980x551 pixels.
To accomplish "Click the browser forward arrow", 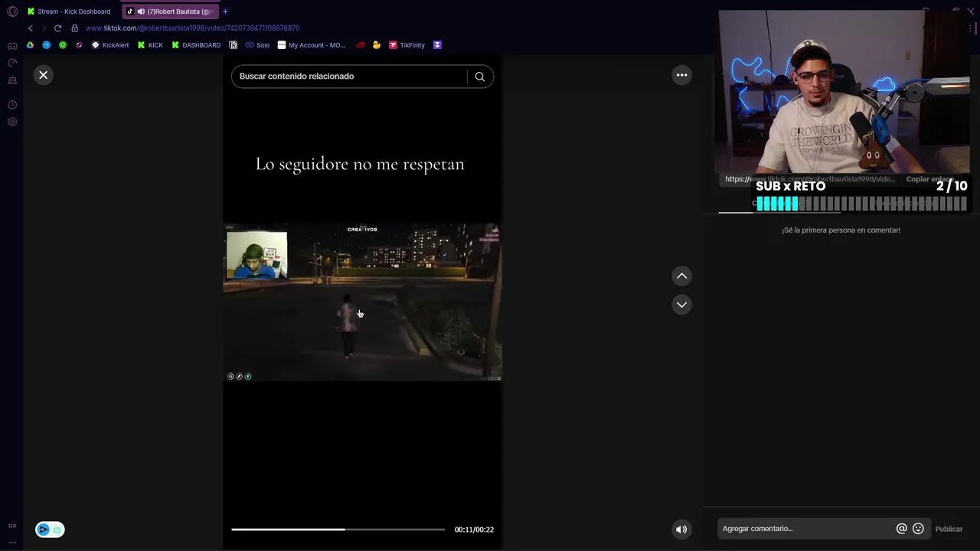I will (44, 28).
